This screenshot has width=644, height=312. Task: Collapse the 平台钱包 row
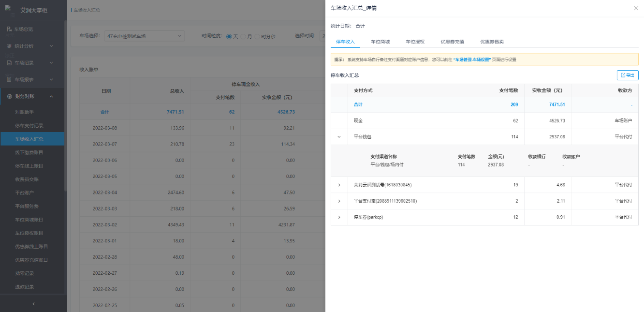tap(339, 137)
